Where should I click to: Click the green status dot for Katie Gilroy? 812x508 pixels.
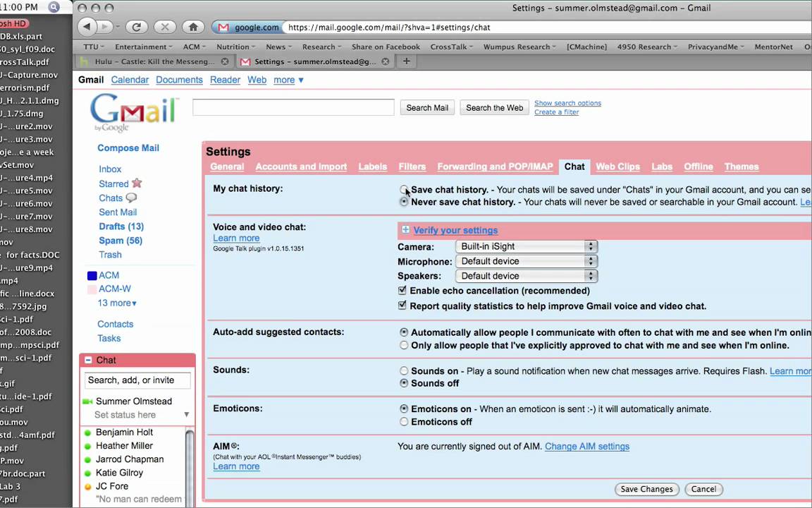click(x=87, y=473)
